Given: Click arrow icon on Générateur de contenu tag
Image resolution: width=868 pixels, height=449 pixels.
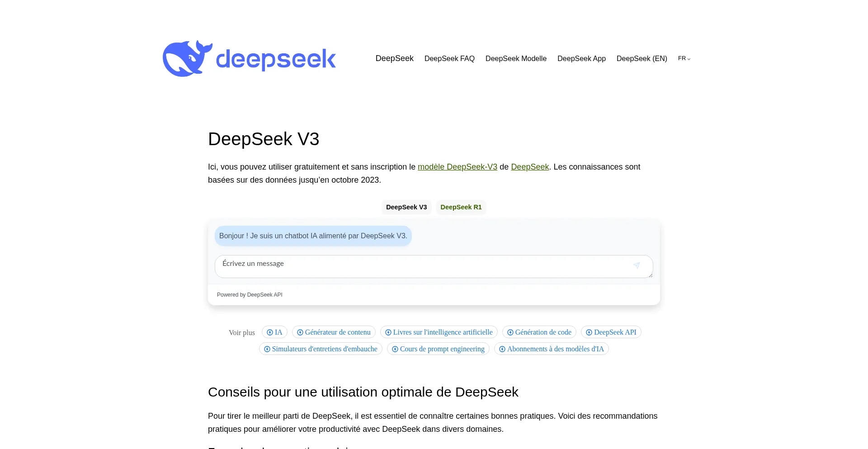Looking at the screenshot, I should point(300,332).
